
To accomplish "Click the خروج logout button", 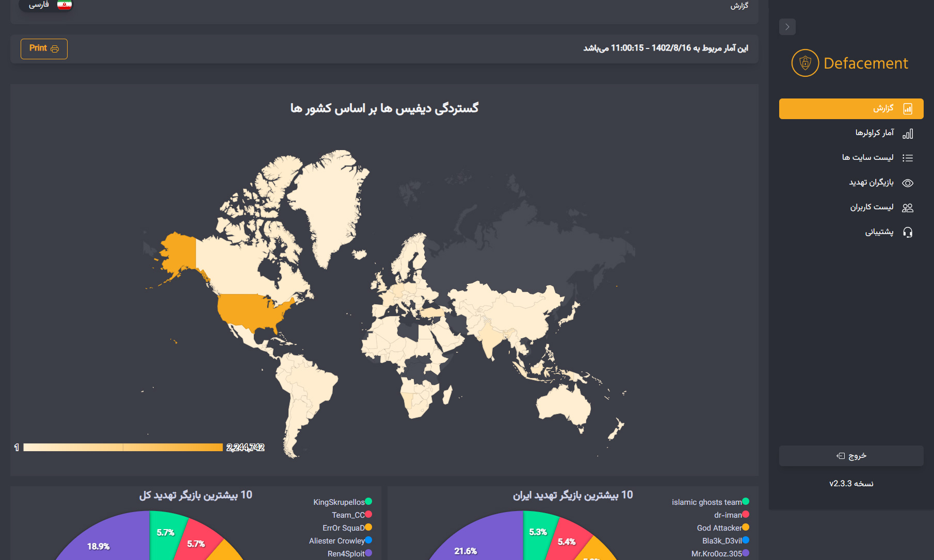I will pos(851,456).
